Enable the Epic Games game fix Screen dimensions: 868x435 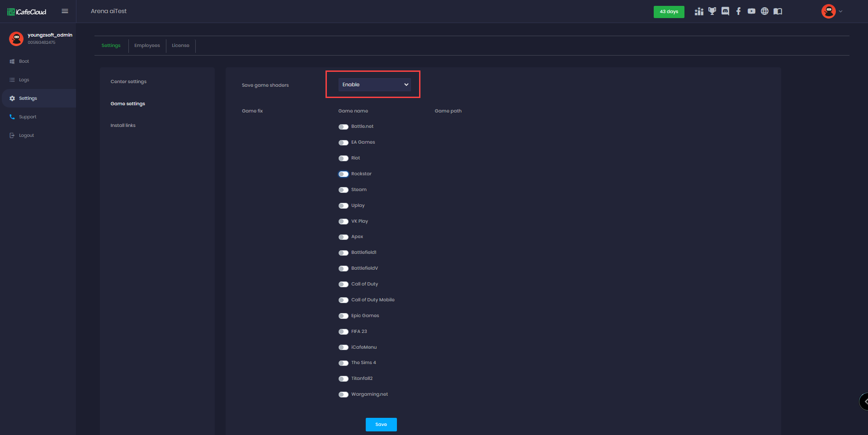[344, 316]
